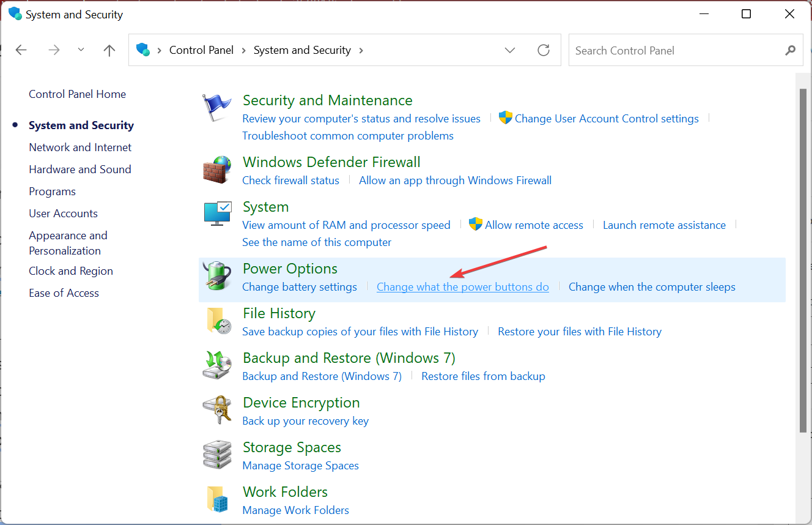
Task: Click Check firewall status
Action: 290,181
